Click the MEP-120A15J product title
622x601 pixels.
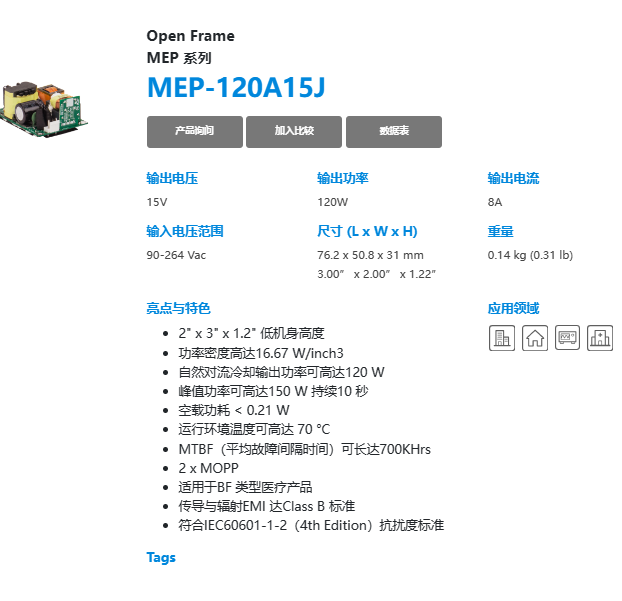click(236, 88)
